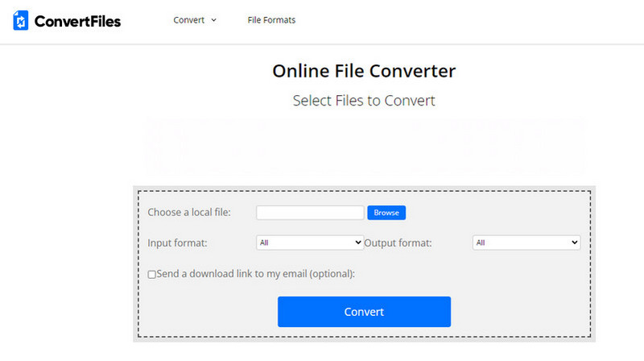Click the arrow on the Output format select

coord(575,242)
